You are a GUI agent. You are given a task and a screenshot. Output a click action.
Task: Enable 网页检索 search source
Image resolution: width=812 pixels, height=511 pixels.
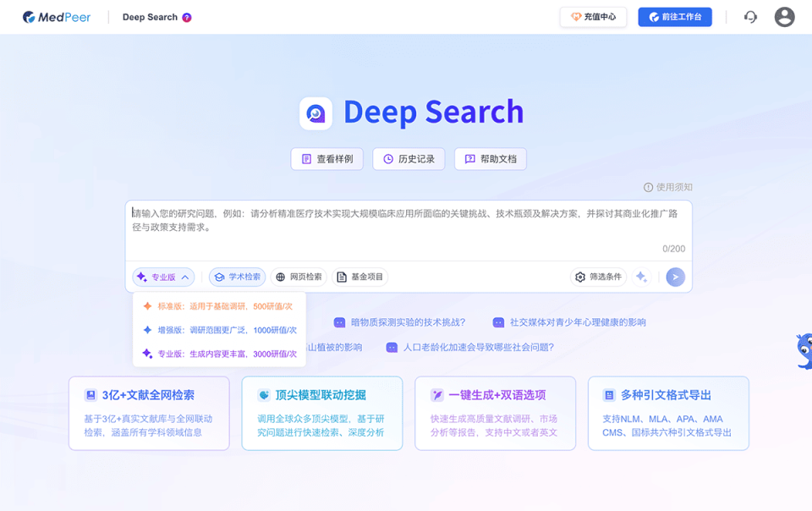tap(300, 277)
